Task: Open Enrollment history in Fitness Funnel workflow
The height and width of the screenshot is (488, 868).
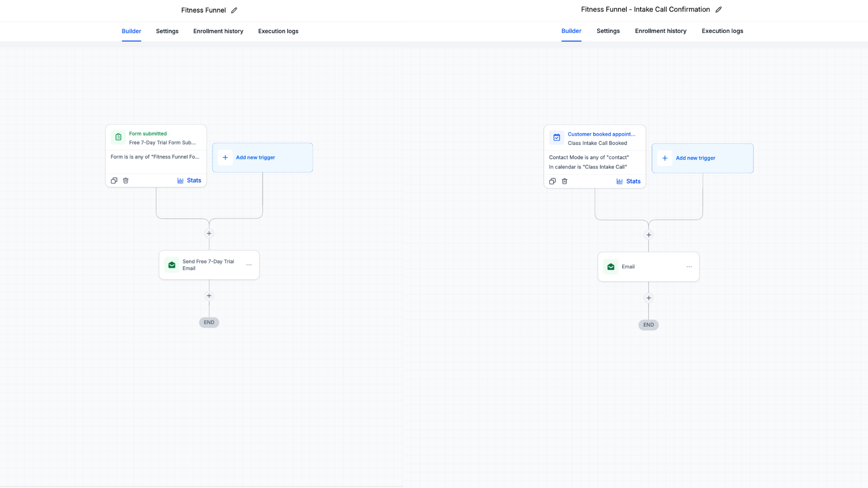Action: point(218,31)
